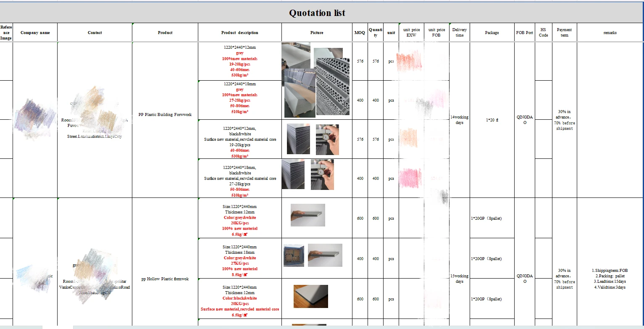Select the PP Plastic Building Forwwork cell
The height and width of the screenshot is (329, 644).
(x=165, y=115)
